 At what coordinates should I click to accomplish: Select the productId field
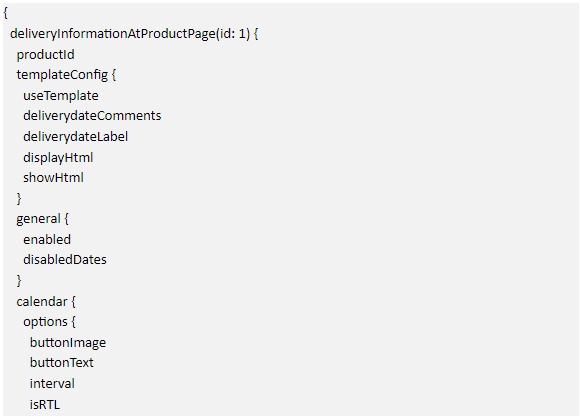pos(45,55)
